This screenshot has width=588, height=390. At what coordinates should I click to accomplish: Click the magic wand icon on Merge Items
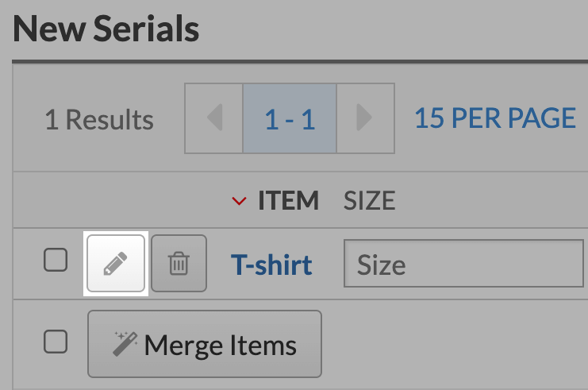(x=125, y=344)
